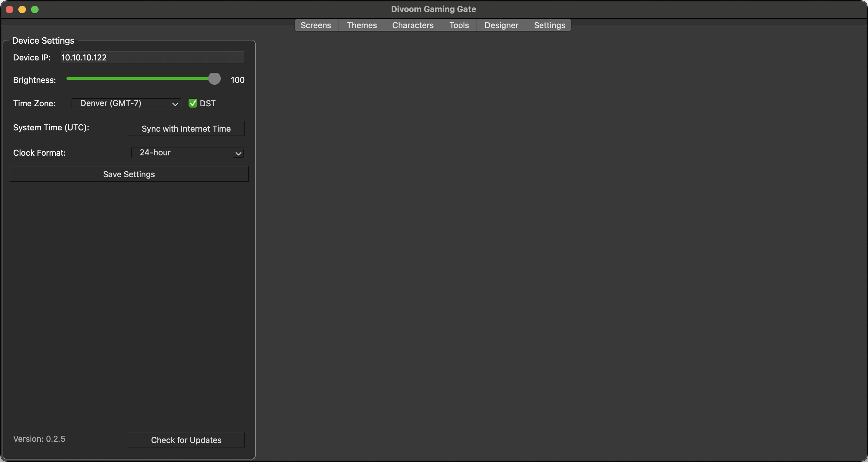Click the Save Settings button
Screen dimensions: 868x462
[129, 174]
